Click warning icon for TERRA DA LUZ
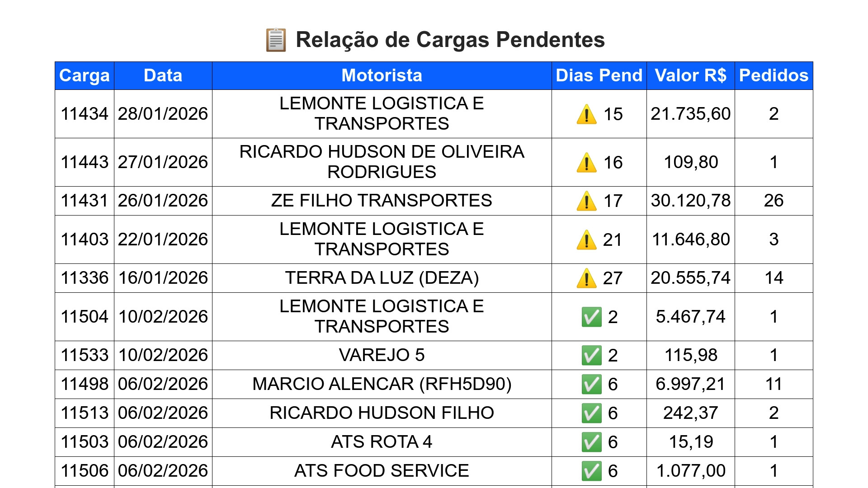The height and width of the screenshot is (488, 868). (x=586, y=278)
